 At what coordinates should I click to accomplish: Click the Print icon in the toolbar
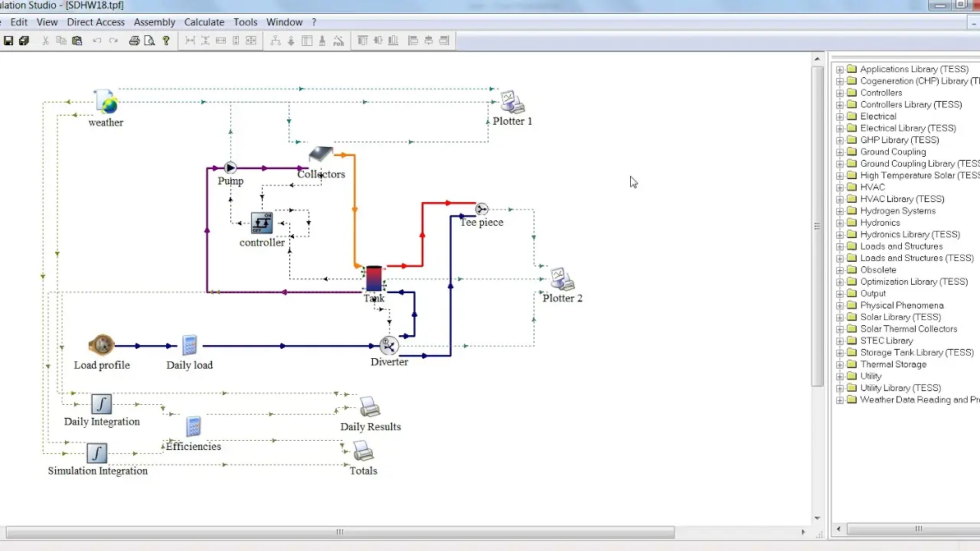pyautogui.click(x=134, y=41)
